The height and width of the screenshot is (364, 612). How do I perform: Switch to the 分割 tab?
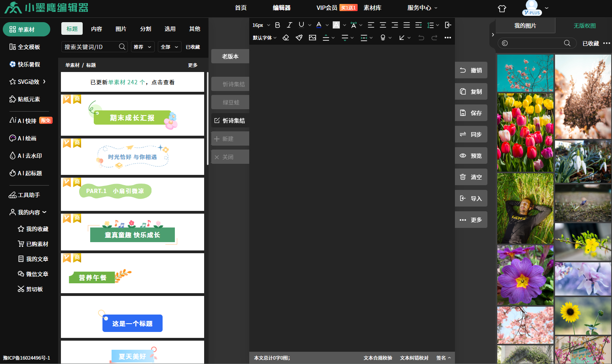click(x=146, y=29)
